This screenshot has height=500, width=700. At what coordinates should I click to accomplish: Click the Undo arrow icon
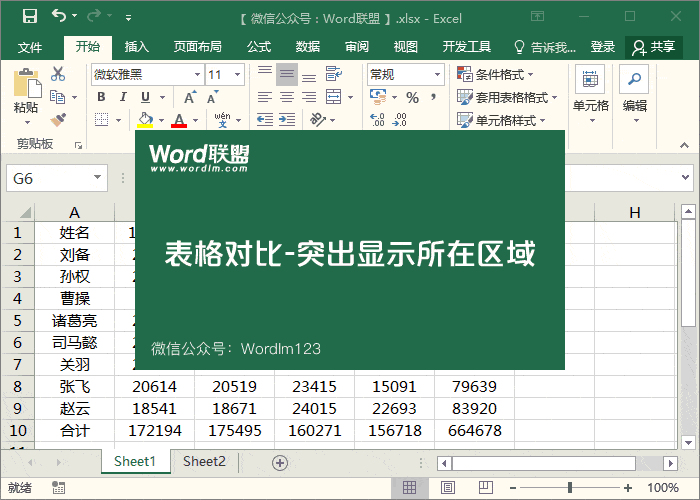pyautogui.click(x=58, y=16)
